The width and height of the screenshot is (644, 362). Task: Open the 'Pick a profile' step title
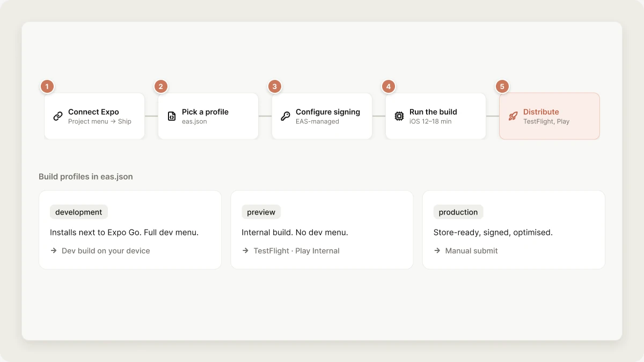pos(205,112)
